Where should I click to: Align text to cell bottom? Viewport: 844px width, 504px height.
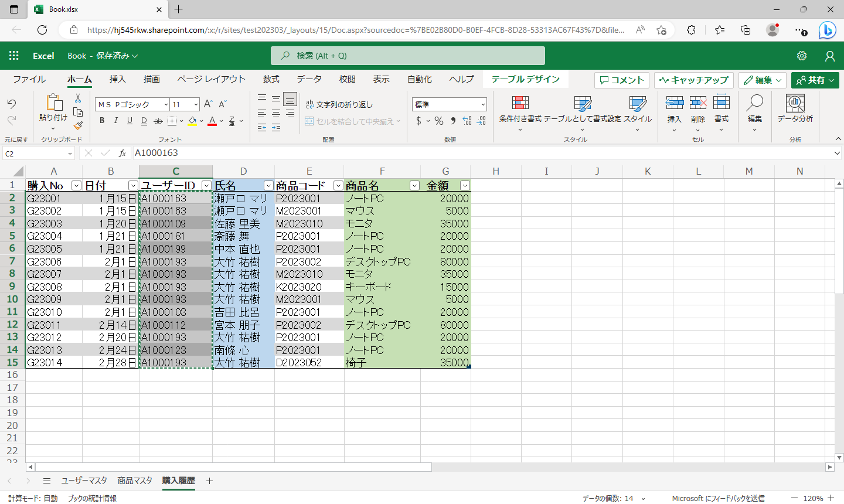coord(290,99)
